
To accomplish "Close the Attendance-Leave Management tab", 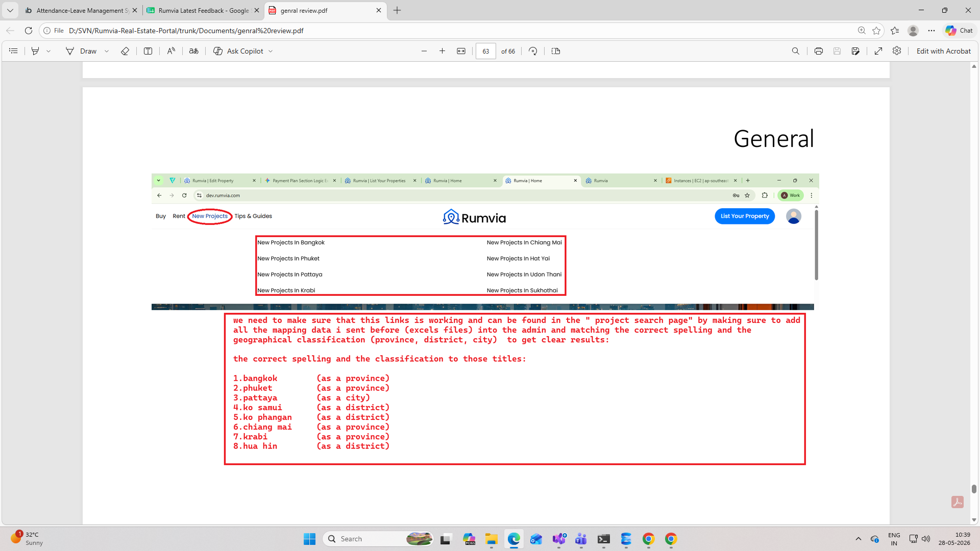I will point(135,10).
